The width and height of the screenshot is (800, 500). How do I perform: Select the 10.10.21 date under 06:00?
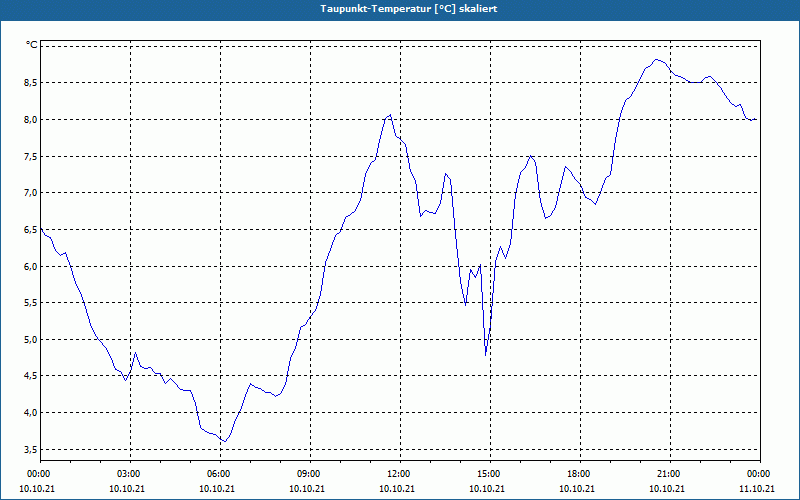point(217,489)
